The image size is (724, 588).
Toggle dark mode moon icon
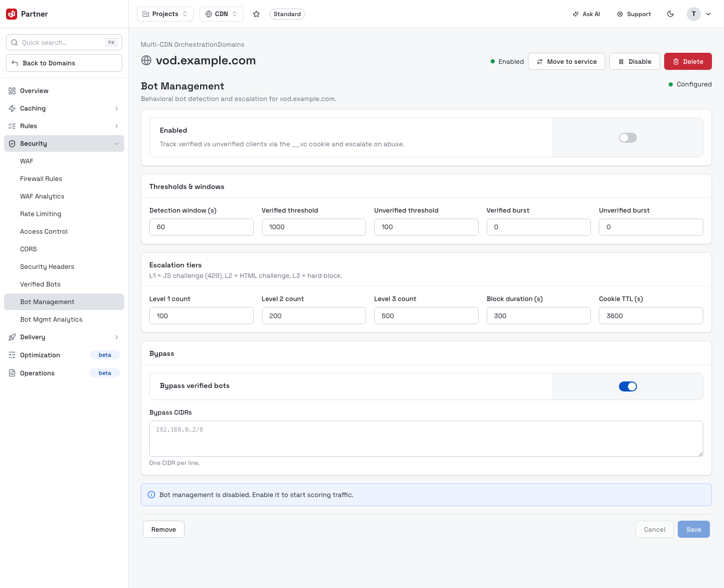tap(670, 14)
